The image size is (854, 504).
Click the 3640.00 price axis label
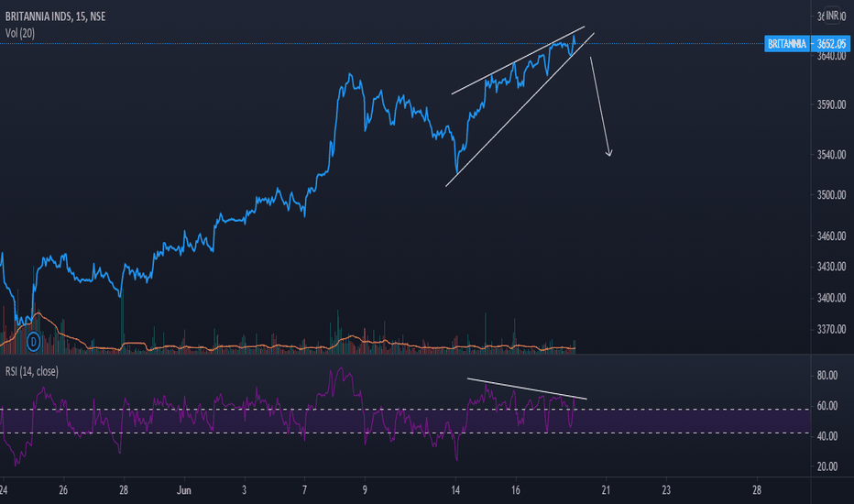coord(831,56)
